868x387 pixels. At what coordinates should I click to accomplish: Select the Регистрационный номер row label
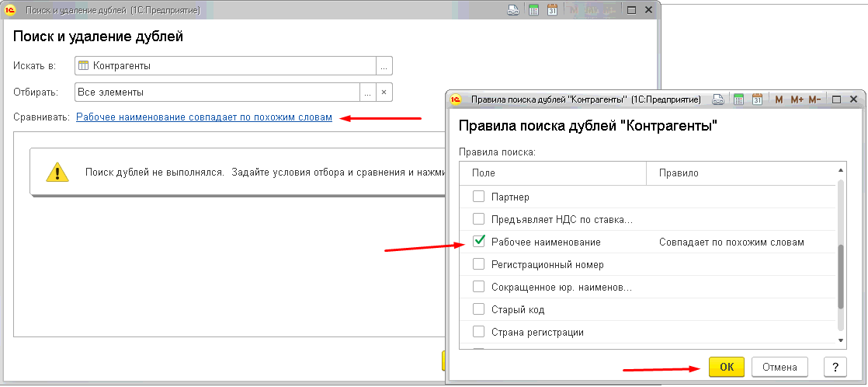click(547, 264)
